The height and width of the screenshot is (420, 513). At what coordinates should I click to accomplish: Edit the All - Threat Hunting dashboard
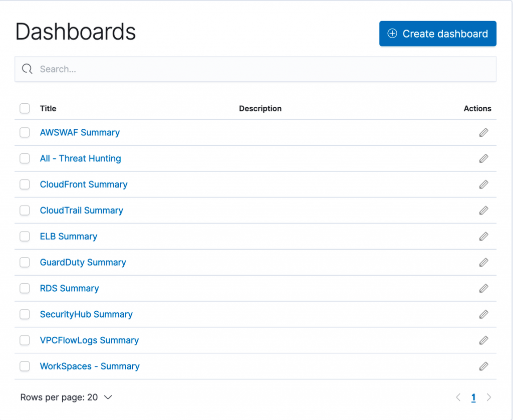point(483,158)
